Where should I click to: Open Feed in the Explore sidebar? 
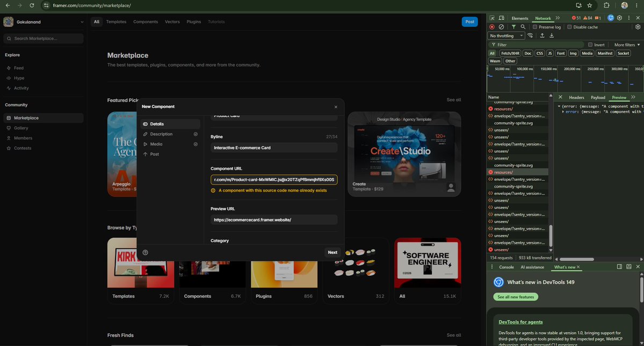43,68
